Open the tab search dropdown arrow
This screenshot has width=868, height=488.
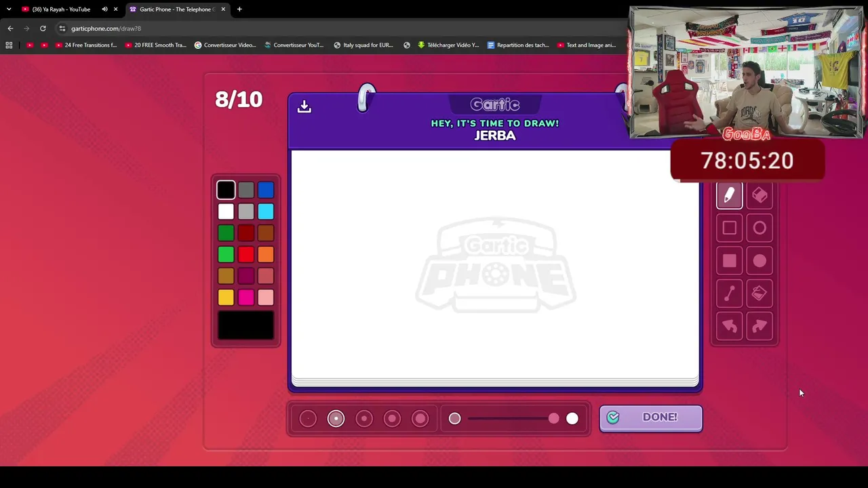coord(9,9)
